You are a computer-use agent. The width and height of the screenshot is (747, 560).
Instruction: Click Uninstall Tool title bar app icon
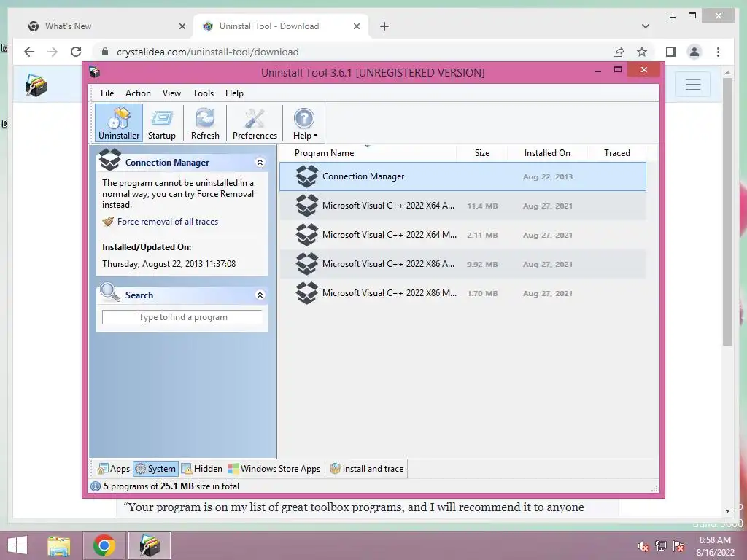[x=94, y=72]
